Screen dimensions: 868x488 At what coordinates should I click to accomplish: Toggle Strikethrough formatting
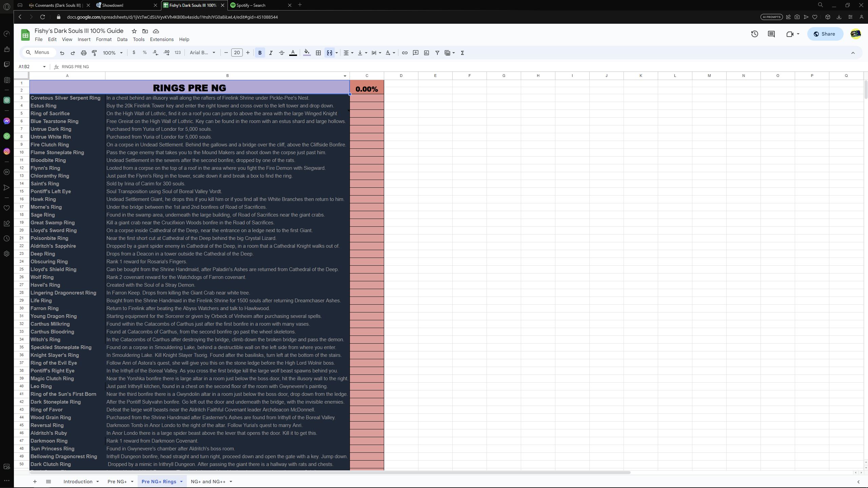point(281,53)
